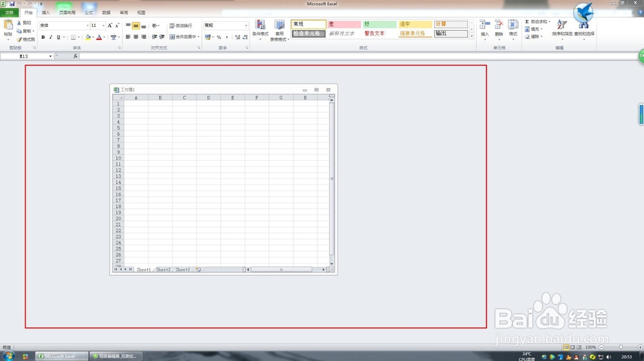Image resolution: width=644 pixels, height=361 pixels.
Task: Click the zoom out minus button
Action: 601,347
